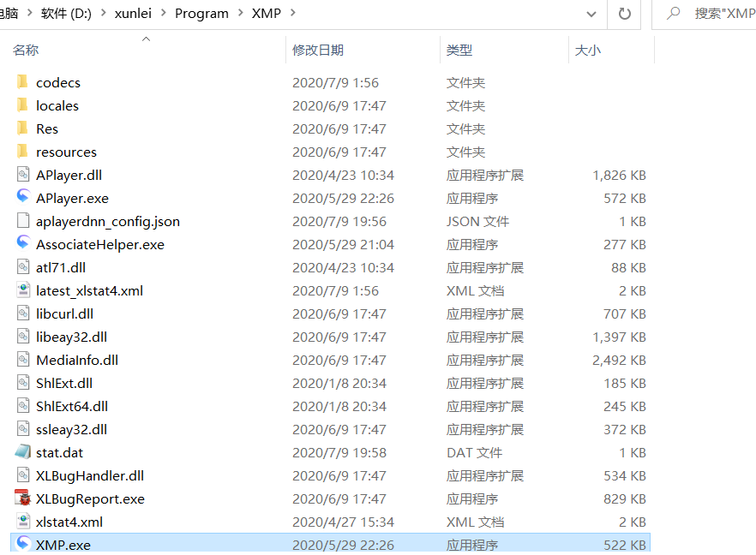This screenshot has width=756, height=555.
Task: Select the APlayer.exe program icon
Action: pyautogui.click(x=23, y=197)
